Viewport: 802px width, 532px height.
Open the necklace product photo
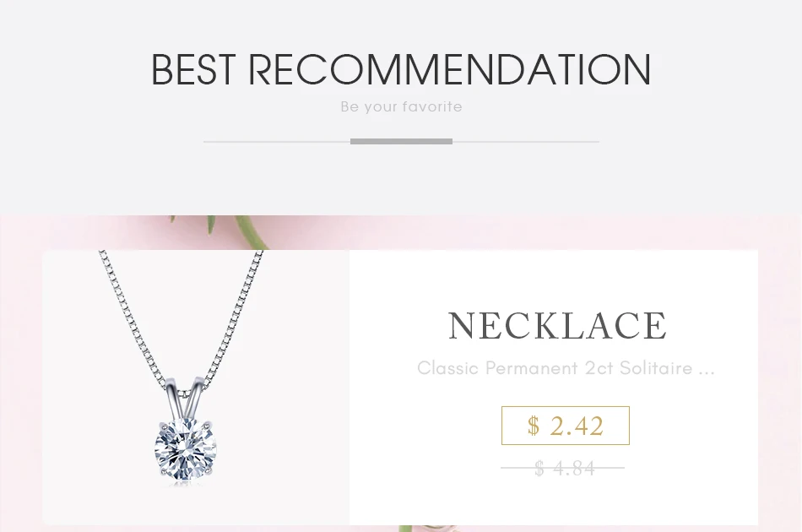tap(196, 388)
